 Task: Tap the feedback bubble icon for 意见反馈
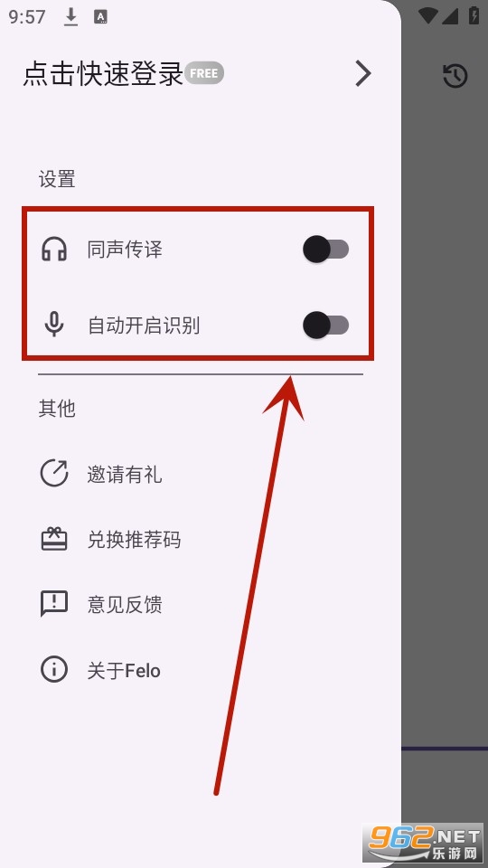[54, 604]
